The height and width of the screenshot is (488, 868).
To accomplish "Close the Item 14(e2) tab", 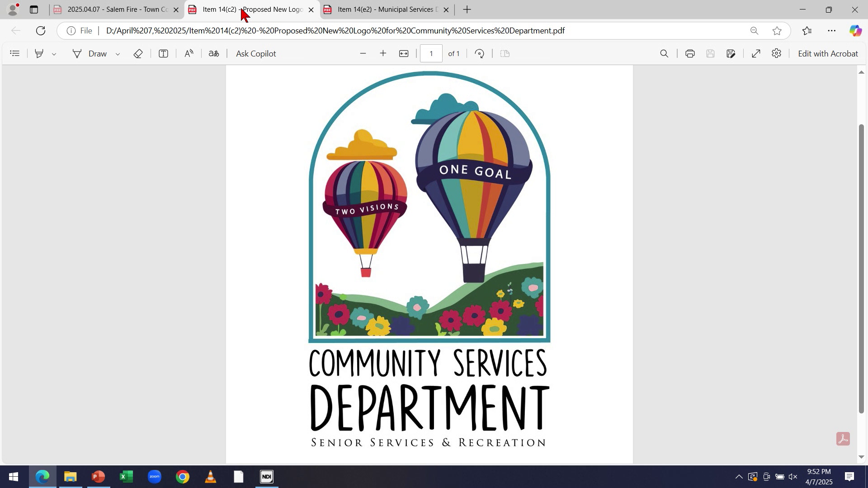I will [x=446, y=9].
